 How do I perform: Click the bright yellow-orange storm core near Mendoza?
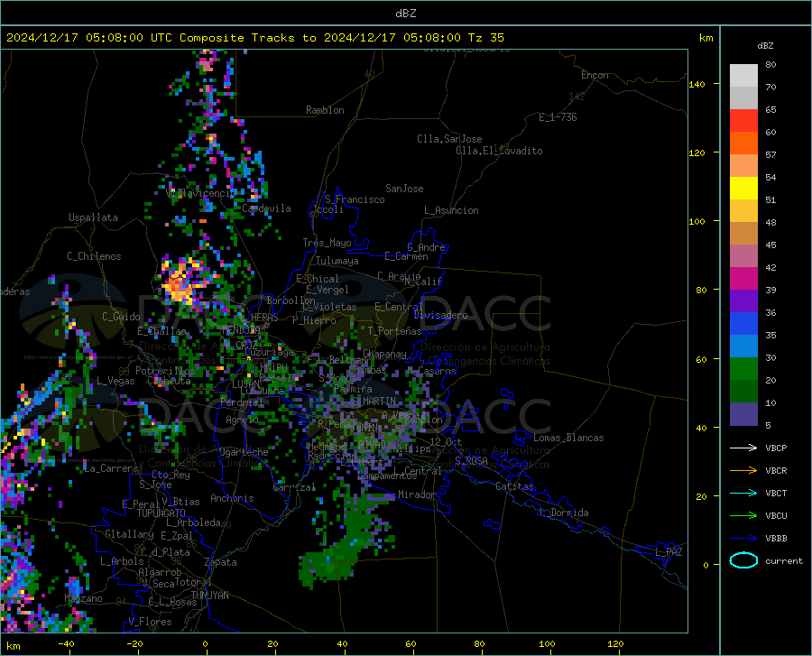coord(180,285)
